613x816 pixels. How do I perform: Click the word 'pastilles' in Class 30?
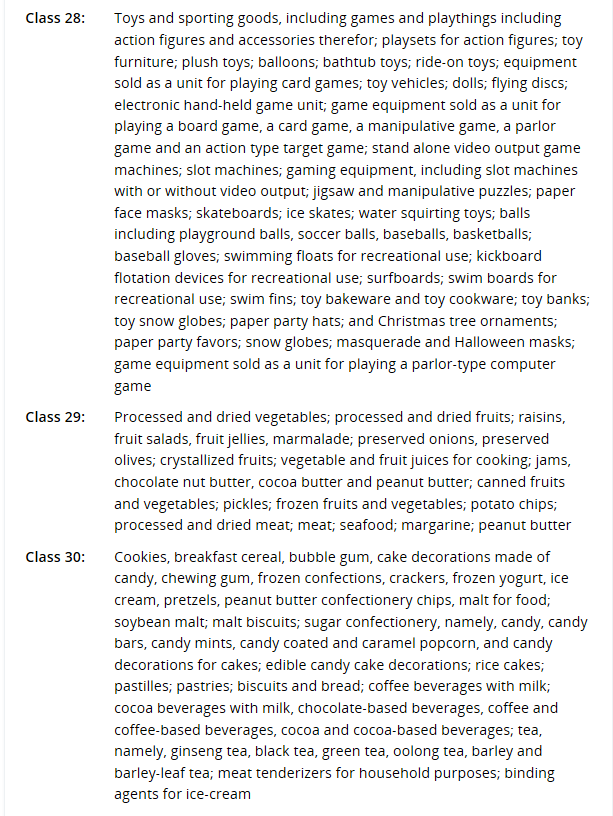143,686
